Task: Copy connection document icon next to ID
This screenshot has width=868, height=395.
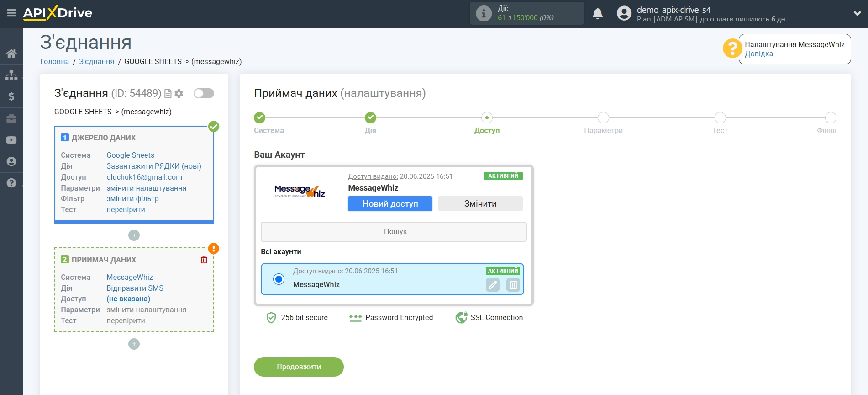Action: point(168,94)
